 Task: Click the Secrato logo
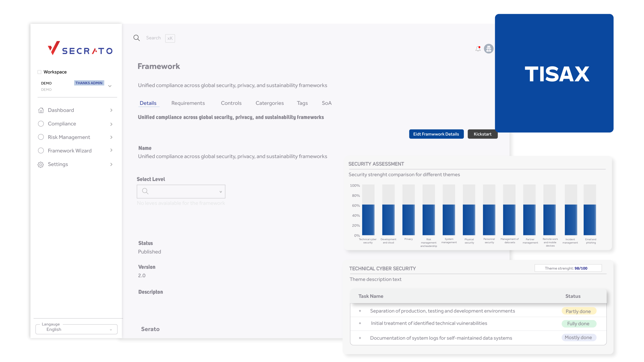[x=80, y=48]
